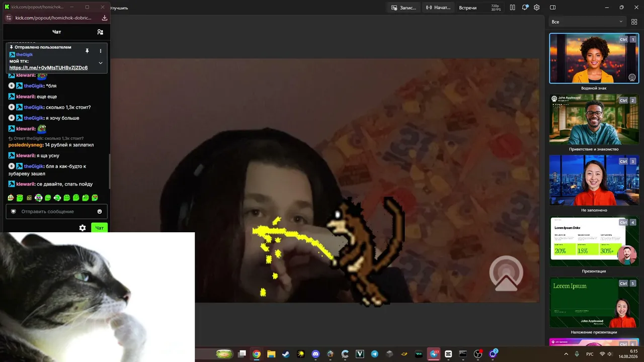This screenshot has width=644, height=362.
Task: Click the "Отправить сообщение" chat input
Action: [x=56, y=212]
